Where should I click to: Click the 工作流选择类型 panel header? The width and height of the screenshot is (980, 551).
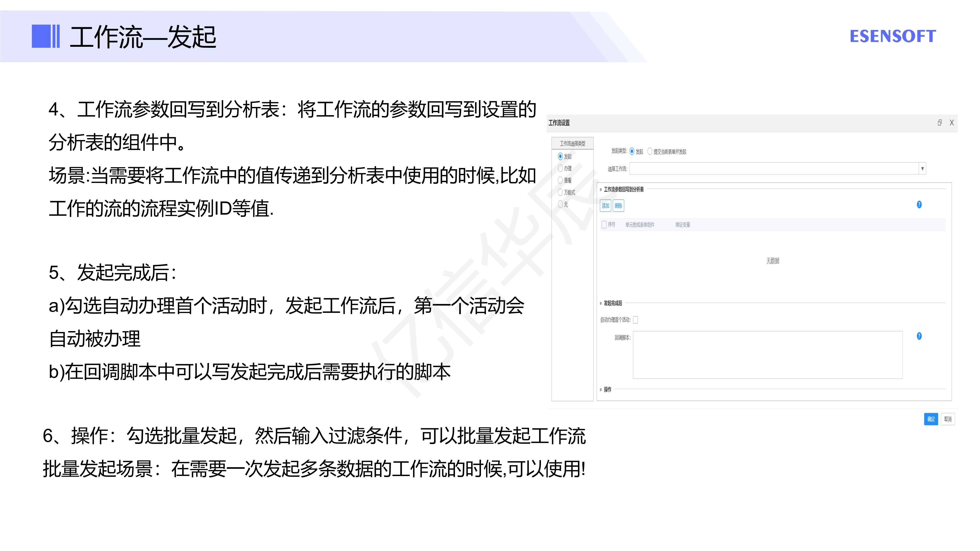572,143
